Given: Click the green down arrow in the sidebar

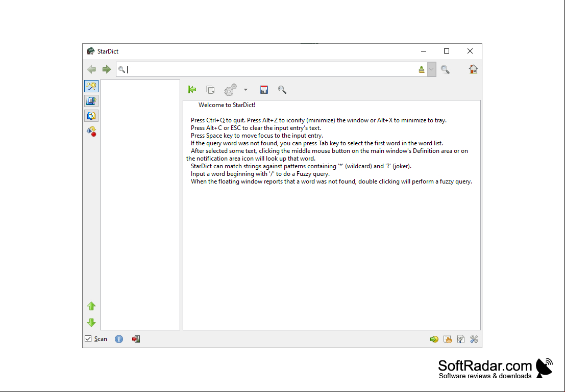Looking at the screenshot, I should pos(91,322).
